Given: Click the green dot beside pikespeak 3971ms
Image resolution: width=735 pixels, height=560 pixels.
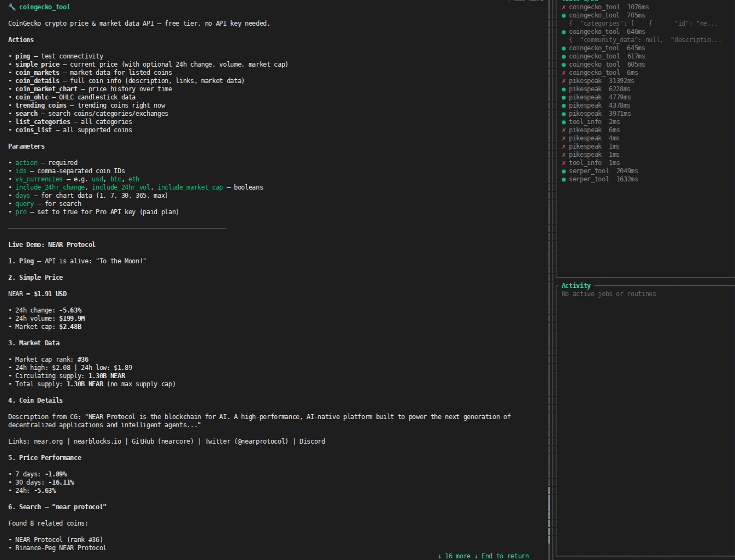Looking at the screenshot, I should pos(563,114).
